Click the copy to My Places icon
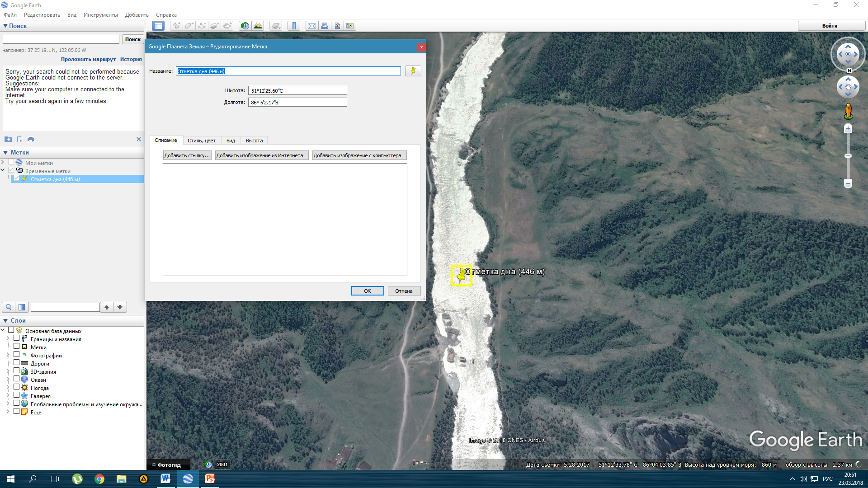 pos(19,139)
